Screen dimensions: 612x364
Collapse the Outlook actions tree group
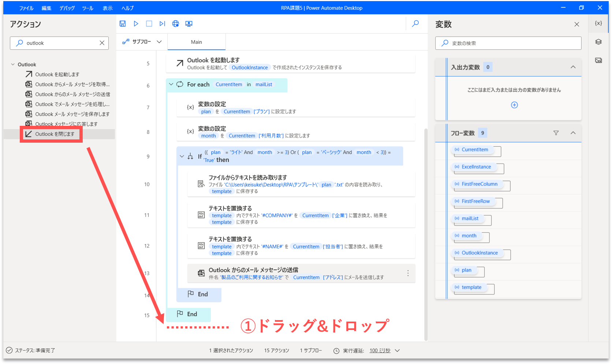(13, 64)
